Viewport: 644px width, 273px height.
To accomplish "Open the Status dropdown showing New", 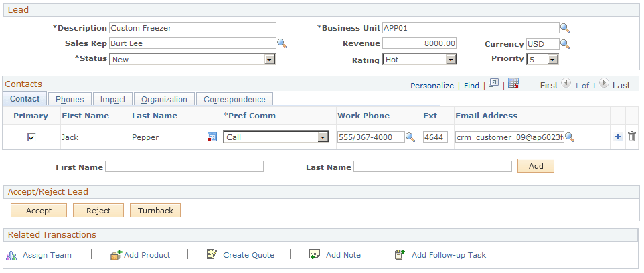I will pyautogui.click(x=192, y=60).
